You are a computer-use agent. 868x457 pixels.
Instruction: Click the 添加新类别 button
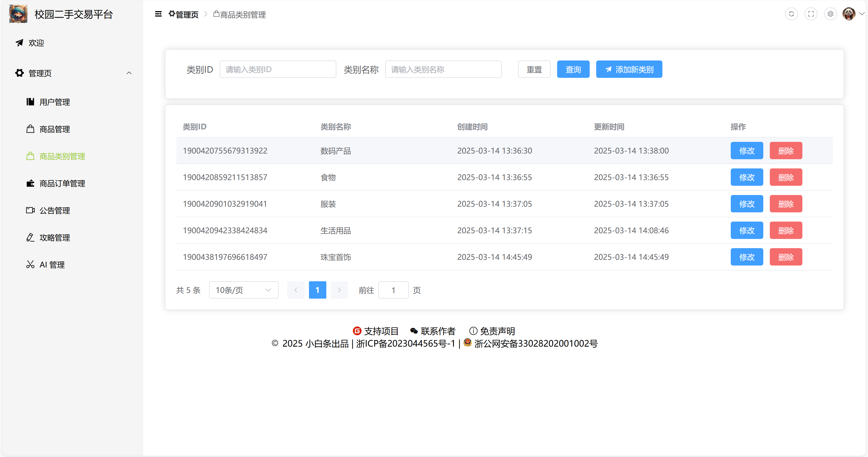(629, 69)
